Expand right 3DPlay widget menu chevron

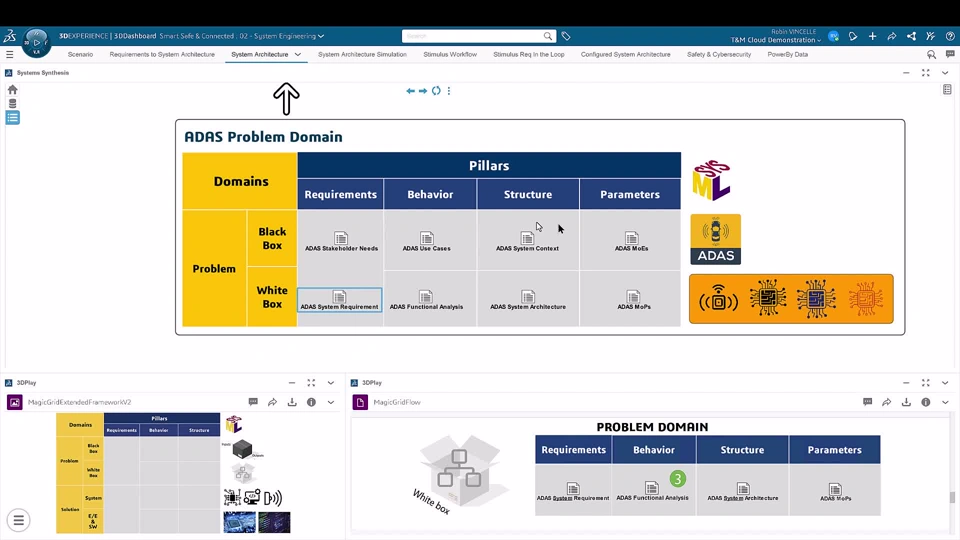point(945,383)
